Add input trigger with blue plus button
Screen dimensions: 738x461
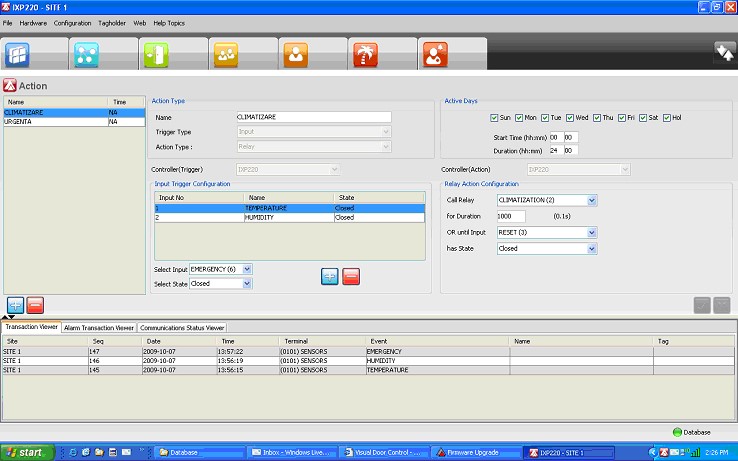[x=329, y=276]
